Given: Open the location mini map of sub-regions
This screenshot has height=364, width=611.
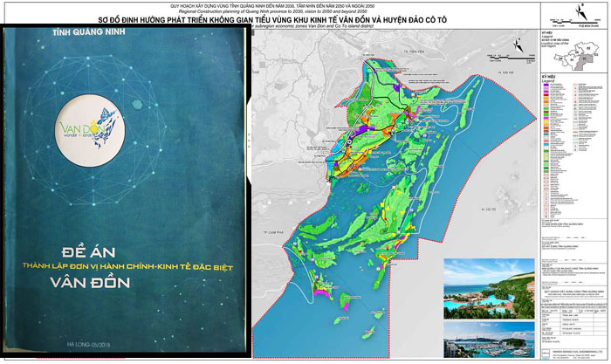Looking at the screenshot, I should (576, 56).
